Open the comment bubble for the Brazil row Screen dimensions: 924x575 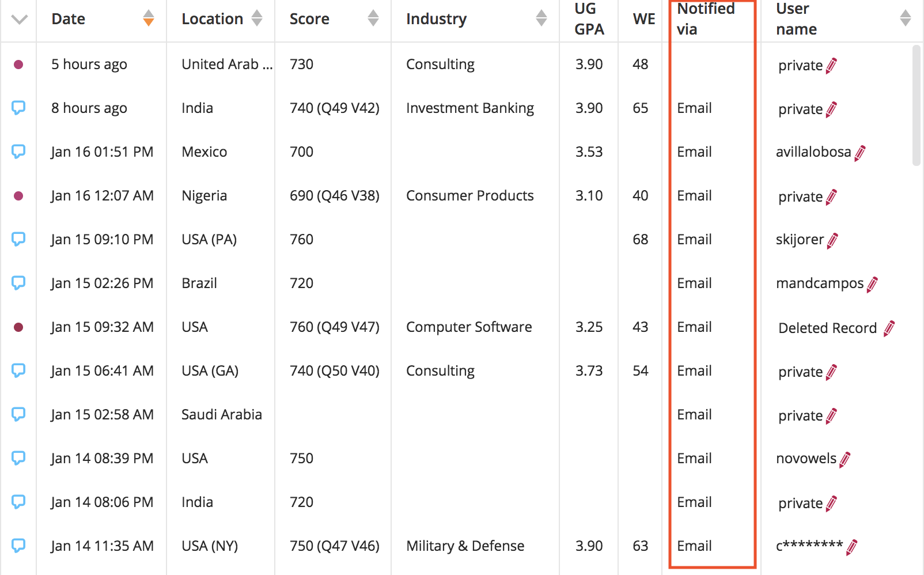tap(18, 283)
